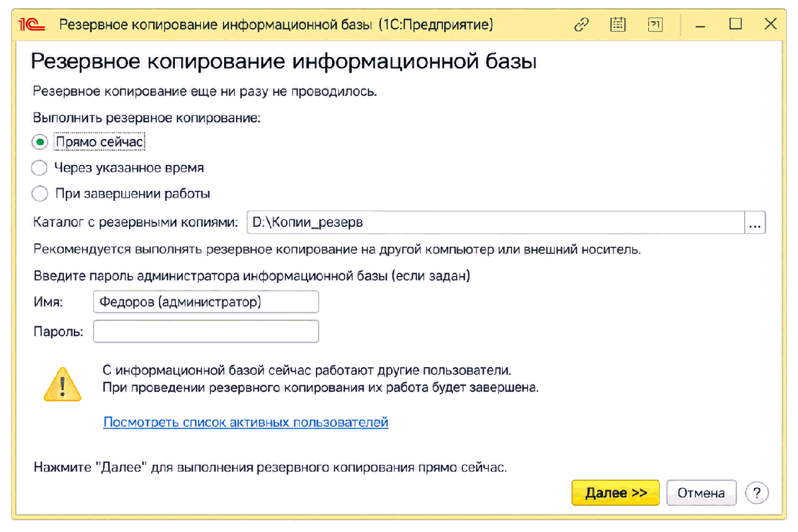Close the backup dialog window
The width and height of the screenshot is (798, 532).
[x=770, y=25]
